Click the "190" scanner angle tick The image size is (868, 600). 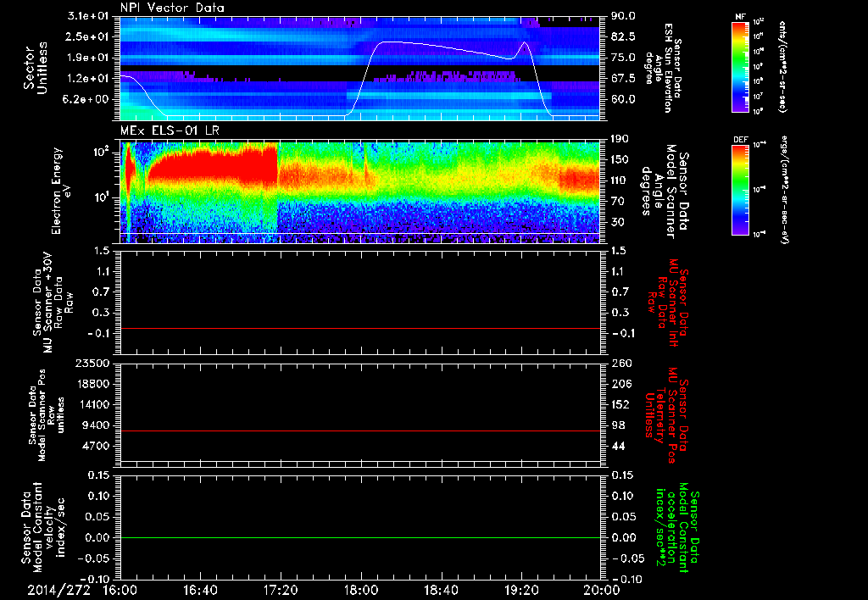pyautogui.click(x=621, y=139)
